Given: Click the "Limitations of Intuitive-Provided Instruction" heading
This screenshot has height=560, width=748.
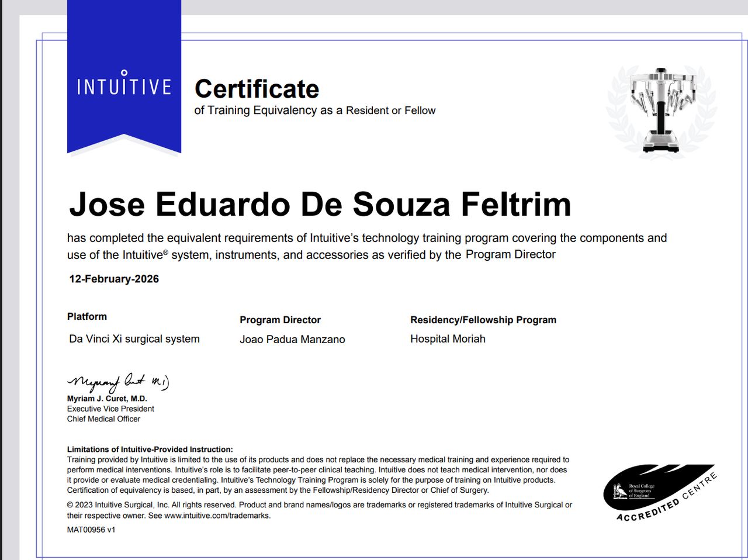Looking at the screenshot, I should (150, 450).
